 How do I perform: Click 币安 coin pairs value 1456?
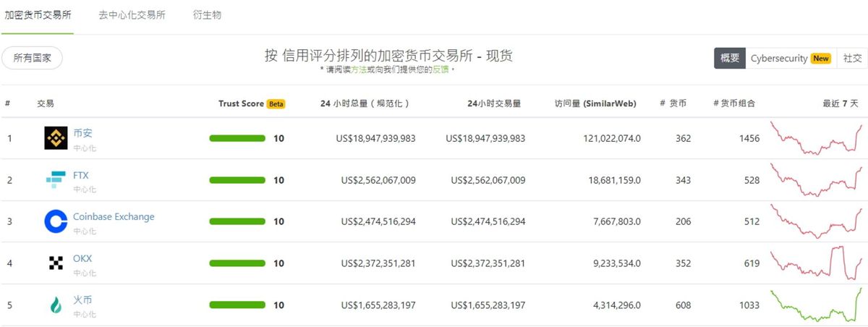click(x=749, y=138)
